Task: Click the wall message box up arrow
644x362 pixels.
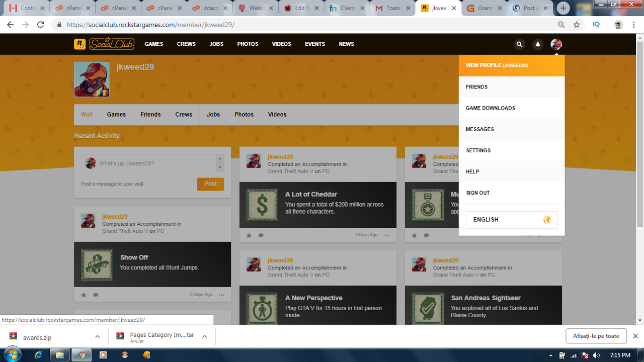Action: click(x=220, y=159)
